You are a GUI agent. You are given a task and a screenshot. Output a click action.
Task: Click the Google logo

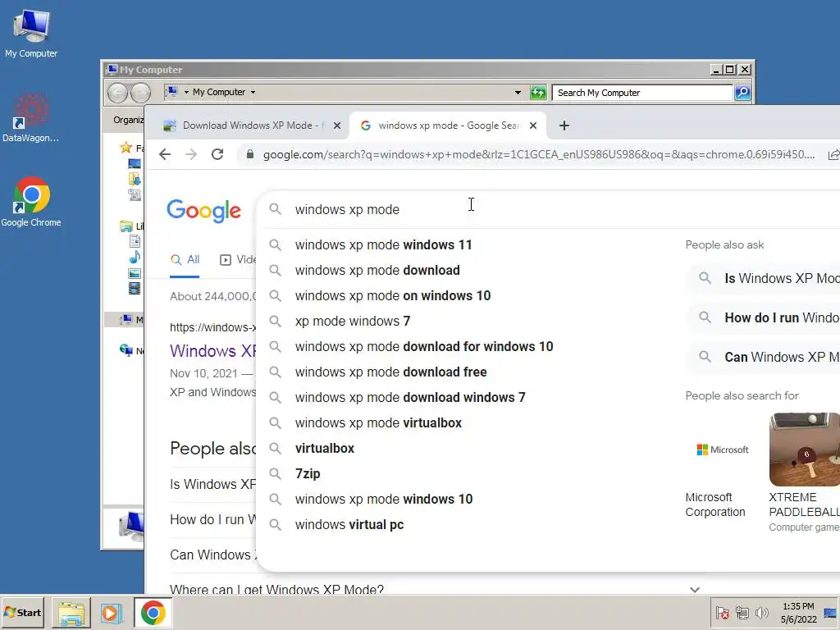click(204, 211)
